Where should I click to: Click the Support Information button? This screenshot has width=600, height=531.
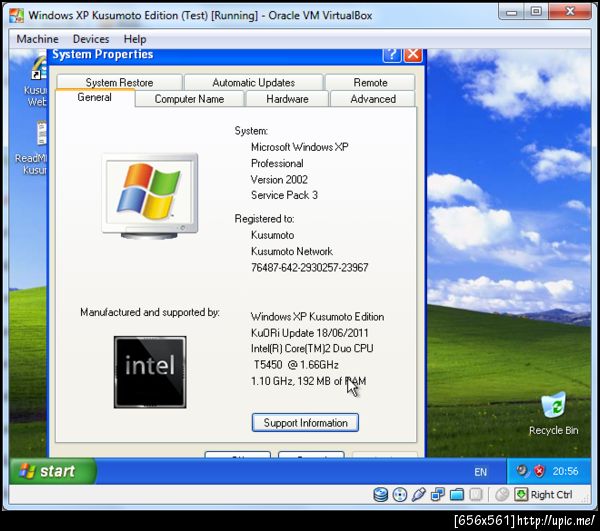click(305, 422)
